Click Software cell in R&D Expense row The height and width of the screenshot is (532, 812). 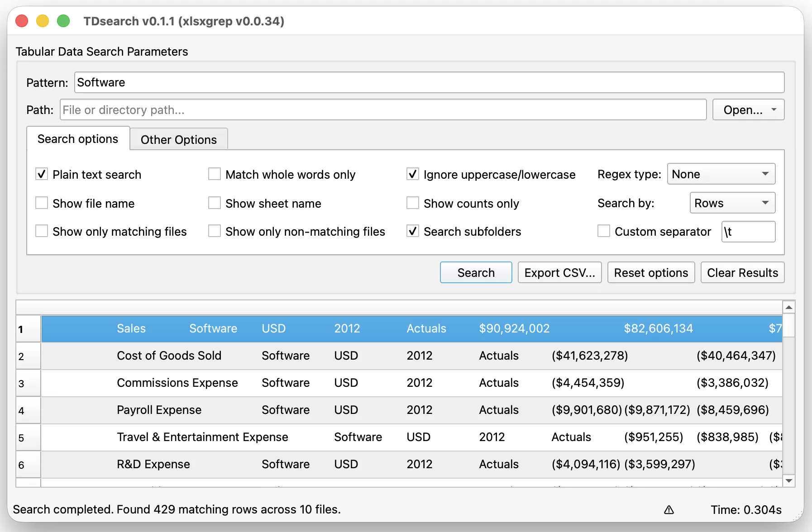coord(286,464)
